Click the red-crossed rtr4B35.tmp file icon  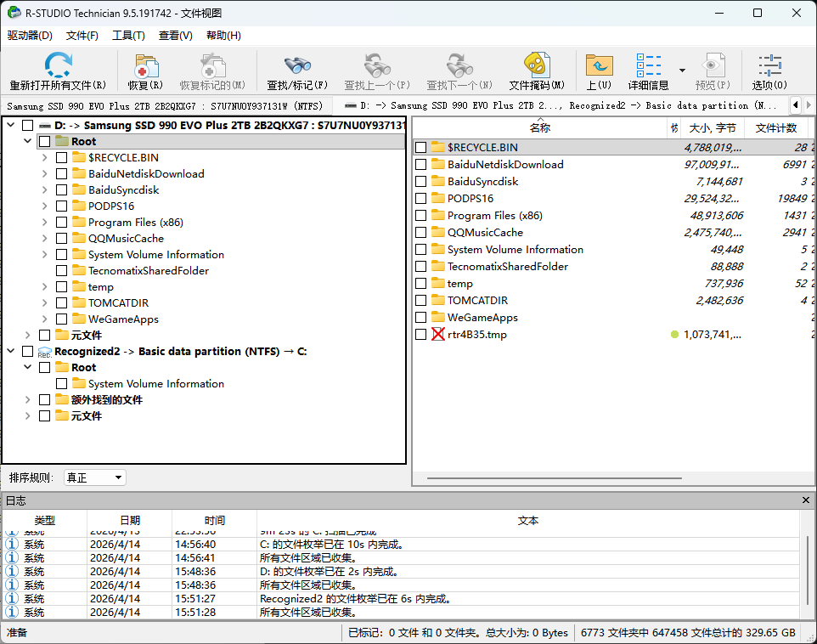(x=438, y=335)
